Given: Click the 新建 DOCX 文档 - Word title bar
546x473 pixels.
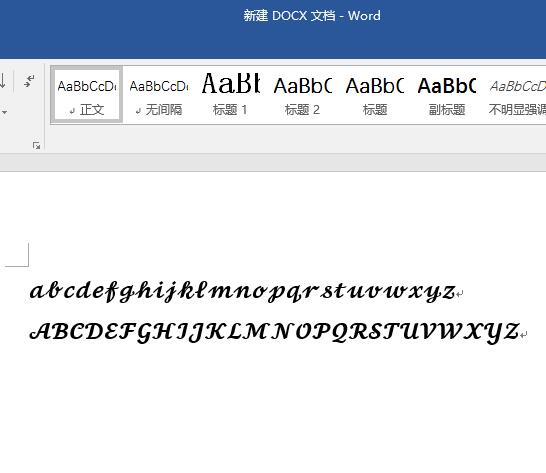Looking at the screenshot, I should [312, 16].
